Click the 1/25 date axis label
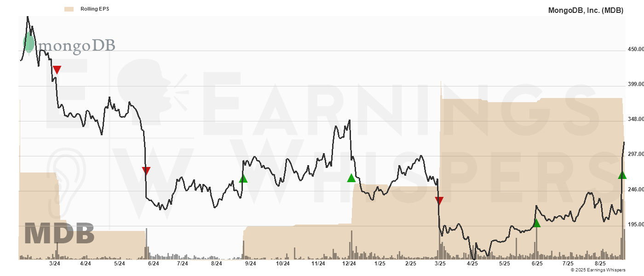 tap(380, 264)
